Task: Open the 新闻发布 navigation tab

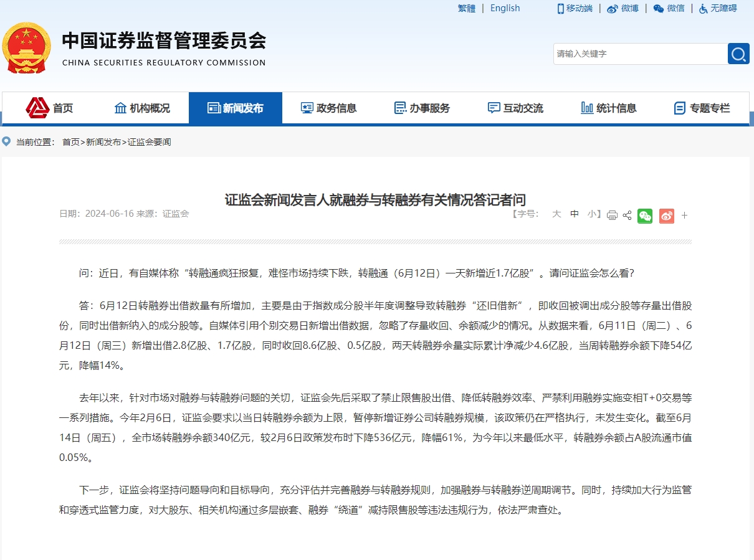Action: (236, 108)
